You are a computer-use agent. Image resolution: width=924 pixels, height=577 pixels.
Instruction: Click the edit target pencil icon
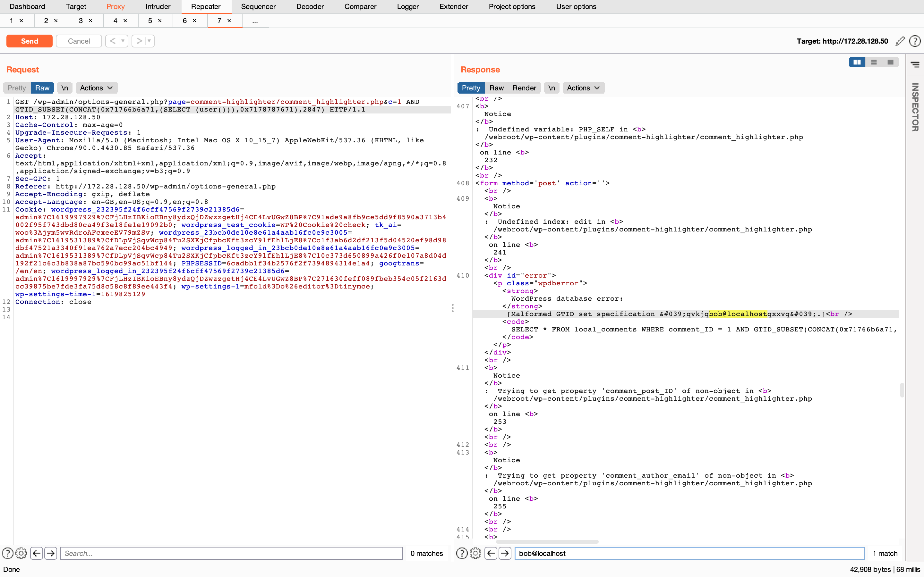tap(900, 41)
